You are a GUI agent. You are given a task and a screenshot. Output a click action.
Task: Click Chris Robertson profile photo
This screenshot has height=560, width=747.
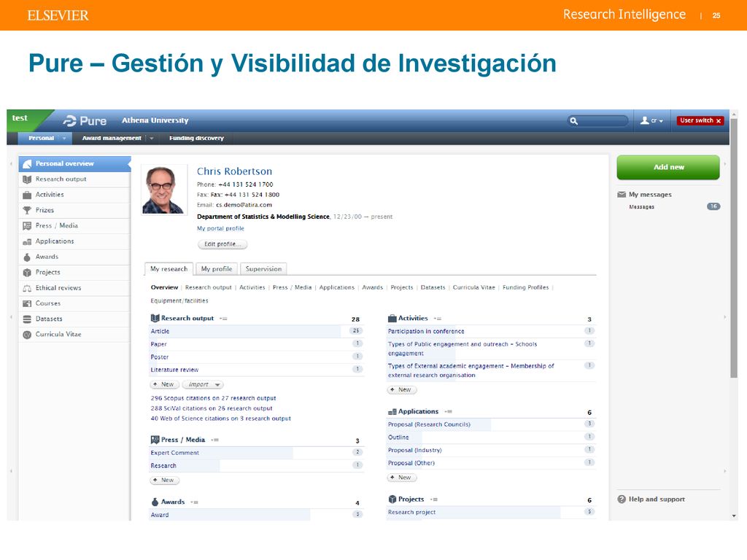coord(164,190)
